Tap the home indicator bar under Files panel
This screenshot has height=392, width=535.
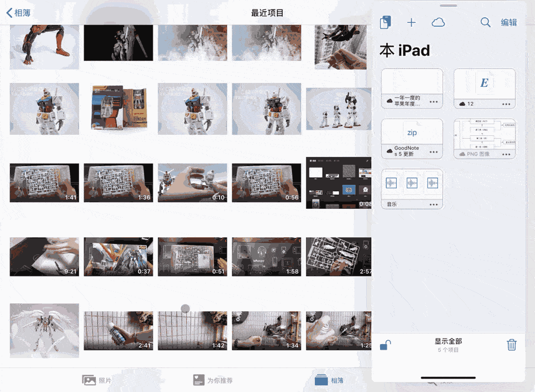point(448,378)
